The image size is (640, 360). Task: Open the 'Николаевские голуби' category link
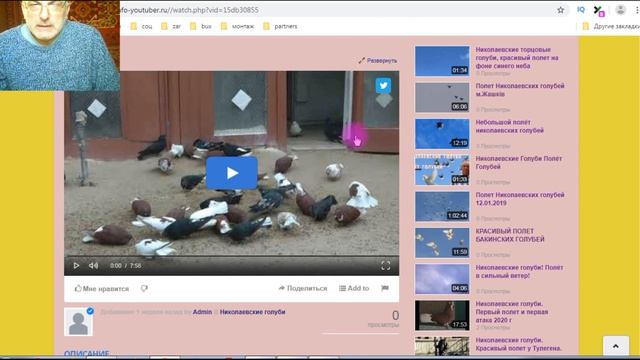[252, 312]
